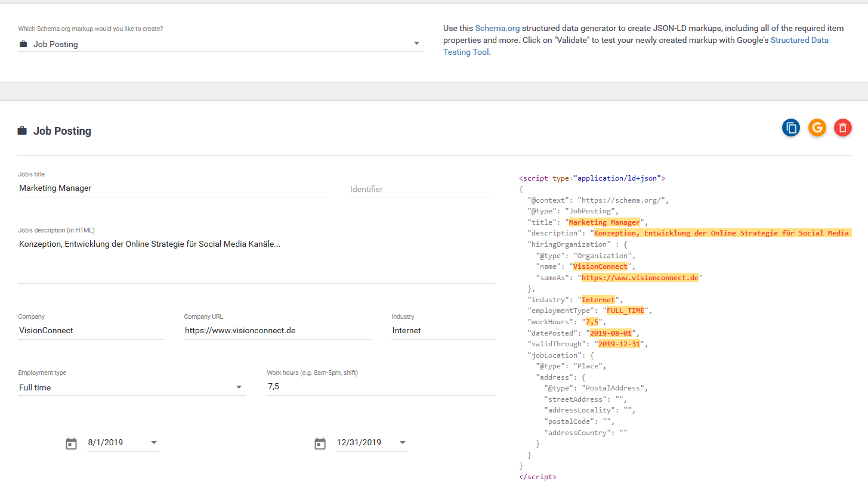Click the Company URL input field
Viewport: 868px width, 484px height.
[277, 330]
